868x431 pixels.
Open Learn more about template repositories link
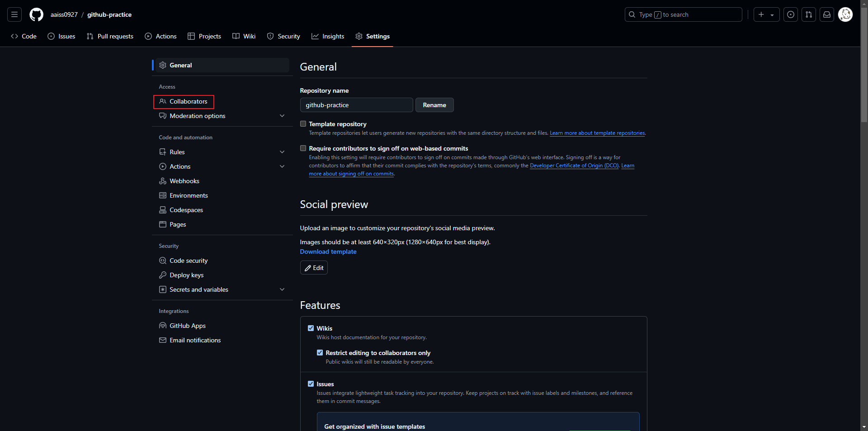pyautogui.click(x=597, y=133)
